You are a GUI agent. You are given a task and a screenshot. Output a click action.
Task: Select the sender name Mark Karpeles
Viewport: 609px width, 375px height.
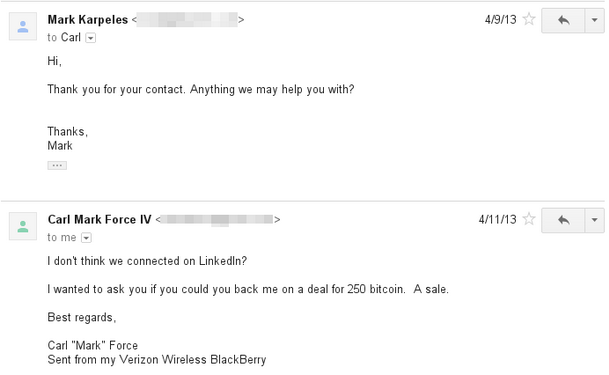pyautogui.click(x=88, y=19)
